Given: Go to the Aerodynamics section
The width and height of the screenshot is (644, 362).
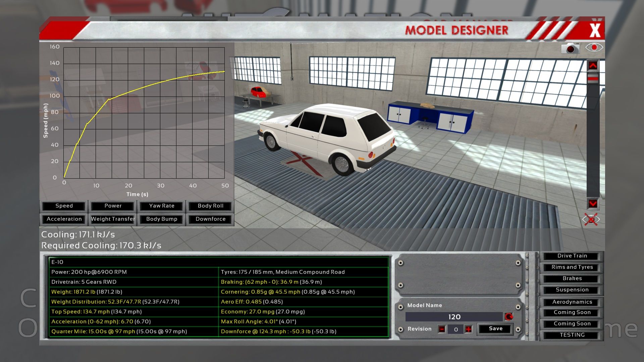Looking at the screenshot, I should click(572, 302).
